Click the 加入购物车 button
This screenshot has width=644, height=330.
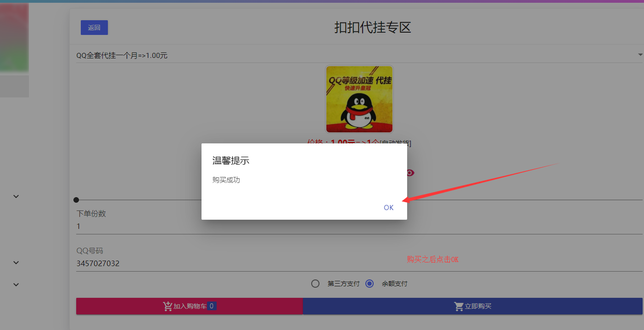point(190,306)
